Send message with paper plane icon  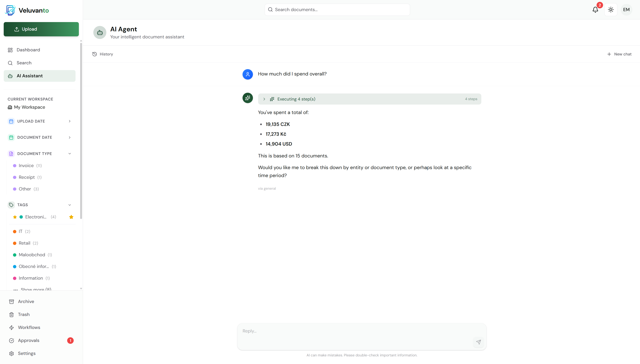(478, 342)
